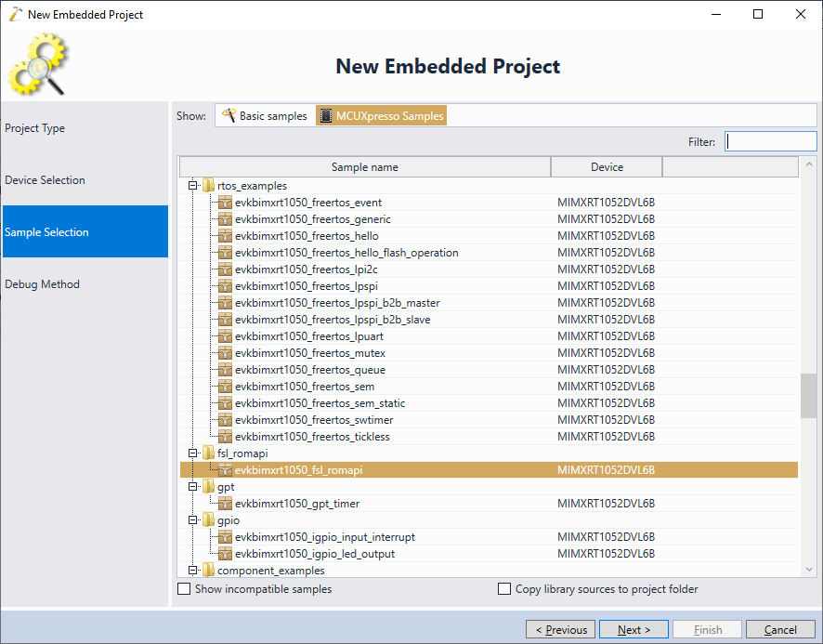Click the MCUXpresso Samples chip icon
Image resolution: width=823 pixels, height=644 pixels.
(x=326, y=115)
